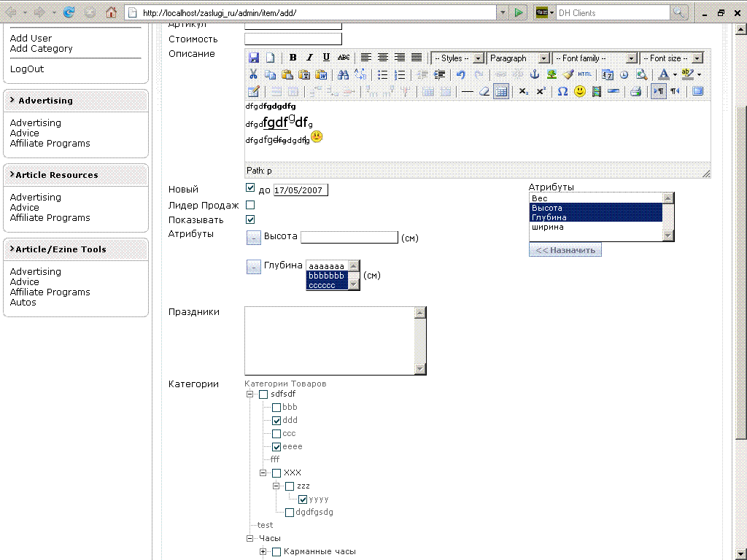Open the emoticon smiley picker
The image size is (747, 560).
point(580,91)
